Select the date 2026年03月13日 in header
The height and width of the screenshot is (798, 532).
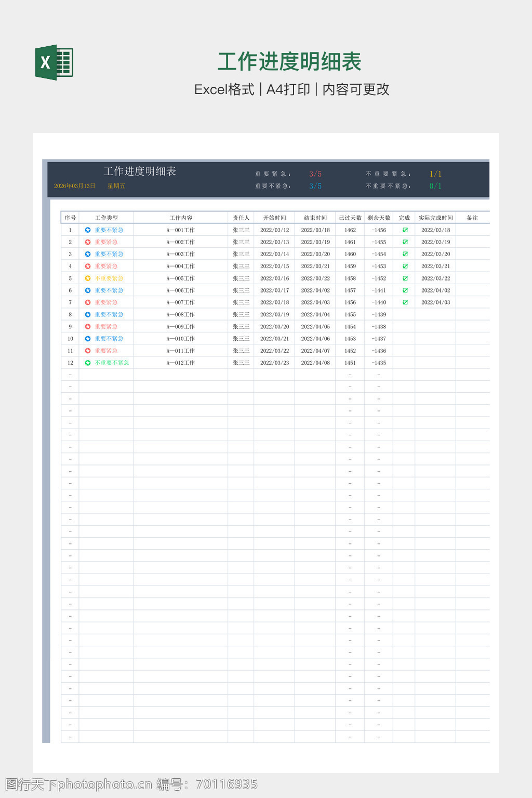pos(75,186)
